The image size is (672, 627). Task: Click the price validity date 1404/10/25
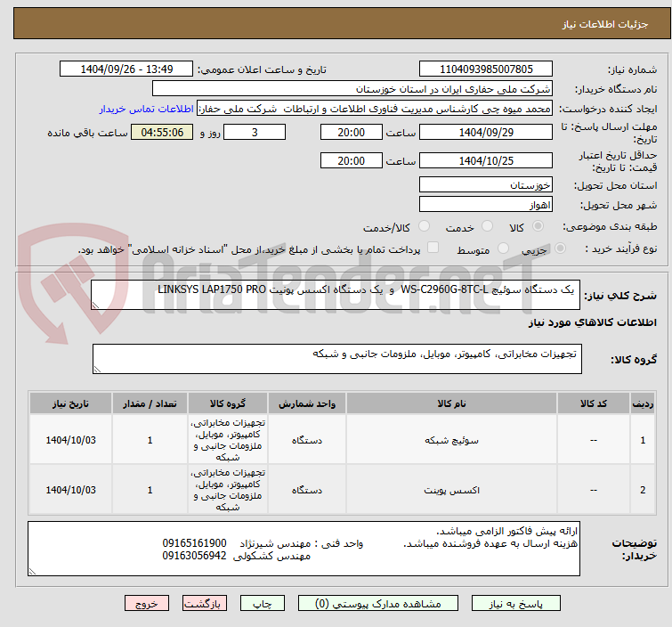486,160
